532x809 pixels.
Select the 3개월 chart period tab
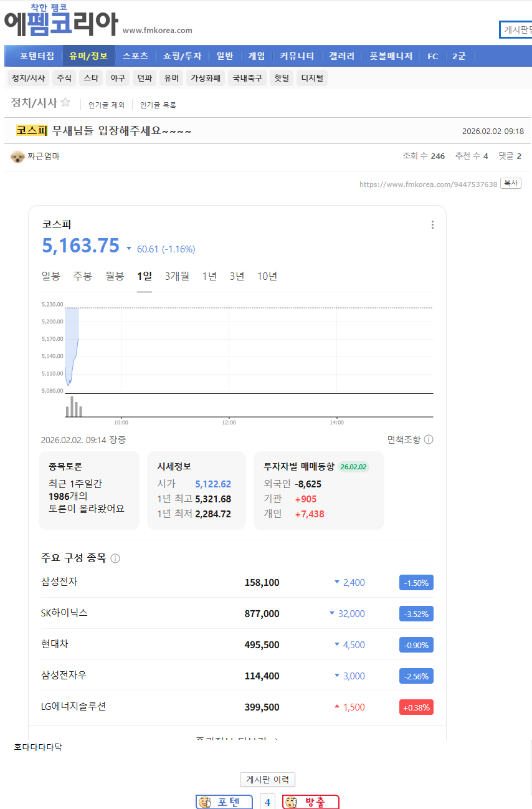(177, 276)
